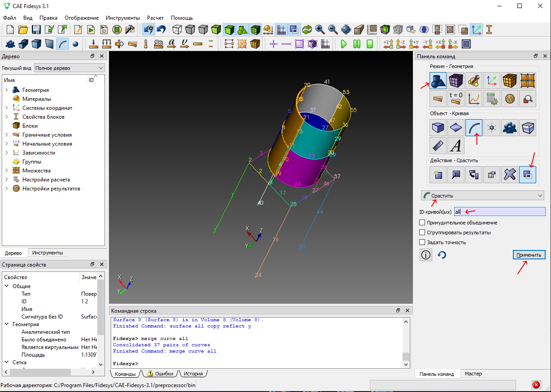The image size is (551, 392).
Task: Click the save floppy disk icon
Action: pos(36,30)
